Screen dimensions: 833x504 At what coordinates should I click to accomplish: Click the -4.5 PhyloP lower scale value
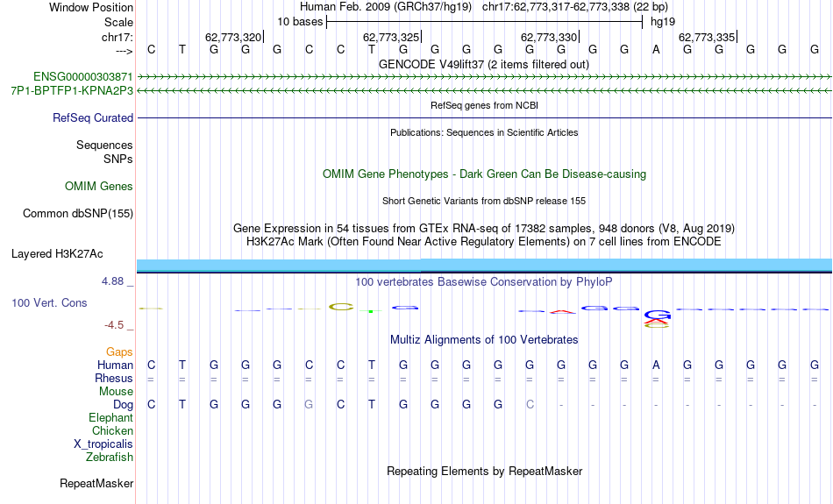pyautogui.click(x=114, y=325)
